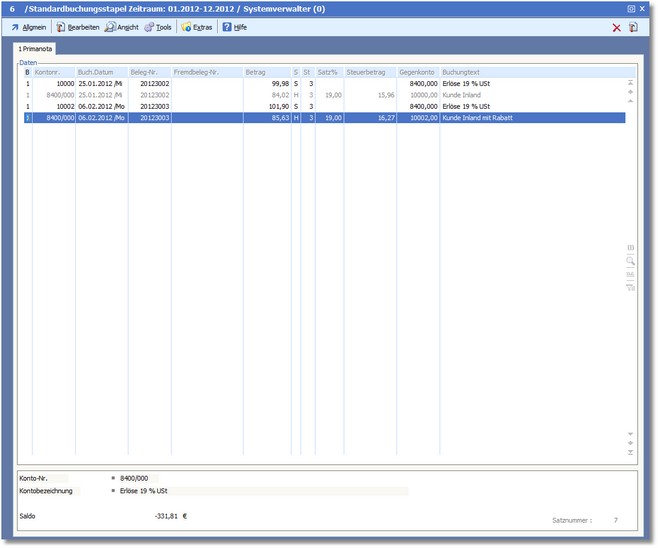Open the Allgemein menu
The image size is (658, 548).
[28, 27]
